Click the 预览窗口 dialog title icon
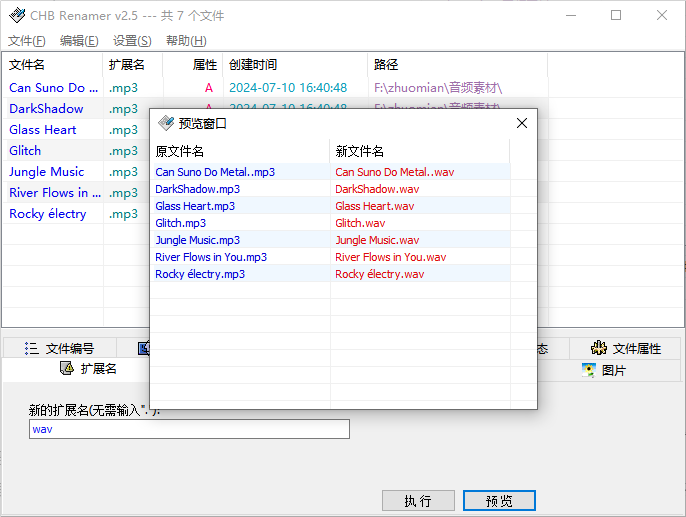This screenshot has height=517, width=686. coord(166,123)
